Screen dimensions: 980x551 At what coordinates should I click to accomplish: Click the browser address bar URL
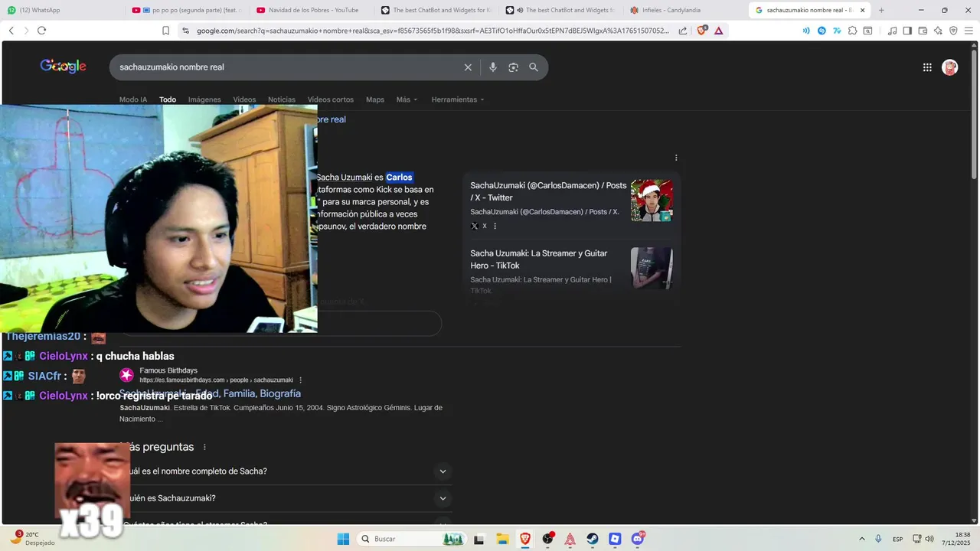click(x=433, y=31)
